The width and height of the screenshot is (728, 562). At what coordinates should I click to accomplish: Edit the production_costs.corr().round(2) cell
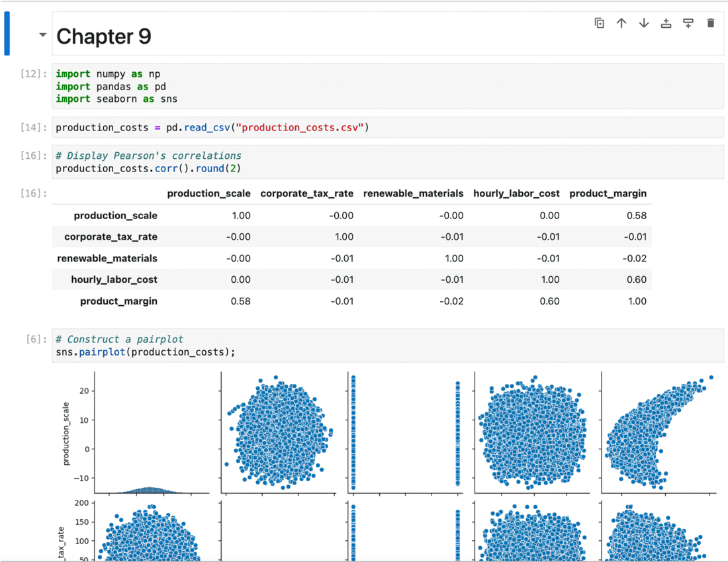388,162
